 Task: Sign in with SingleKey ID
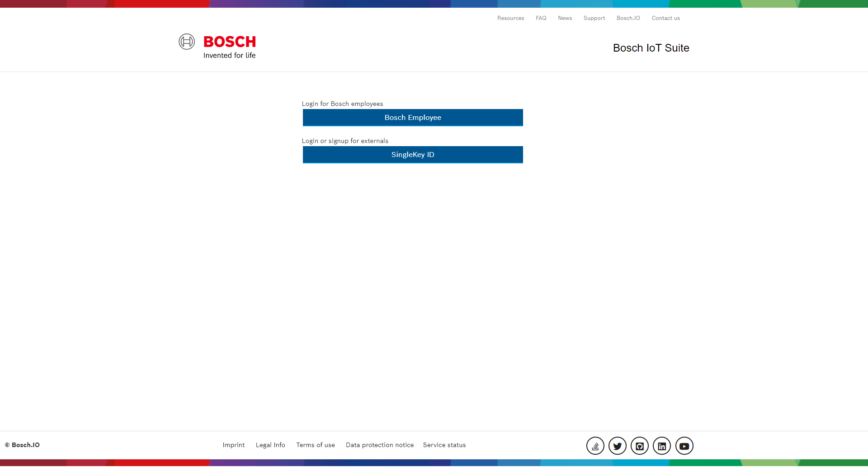[412, 155]
